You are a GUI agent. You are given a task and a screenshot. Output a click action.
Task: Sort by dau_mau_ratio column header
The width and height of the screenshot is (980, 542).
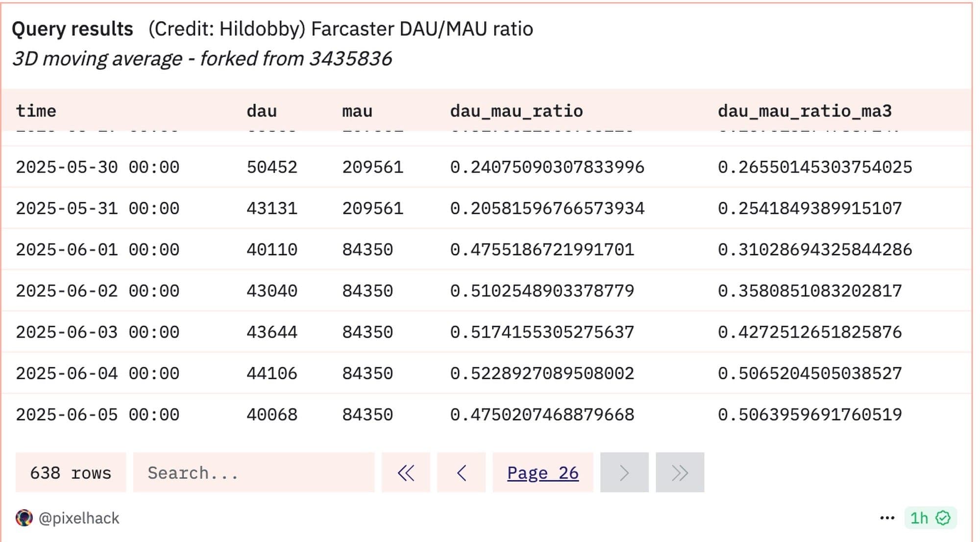click(x=516, y=111)
